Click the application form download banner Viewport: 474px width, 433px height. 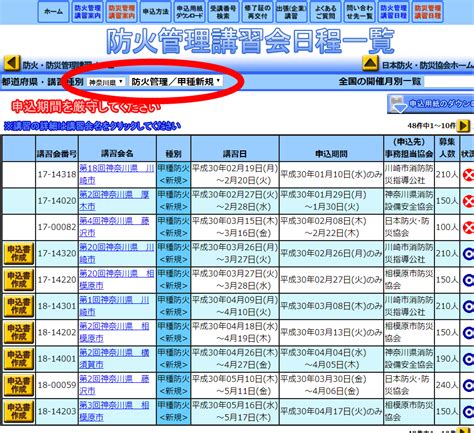431,104
